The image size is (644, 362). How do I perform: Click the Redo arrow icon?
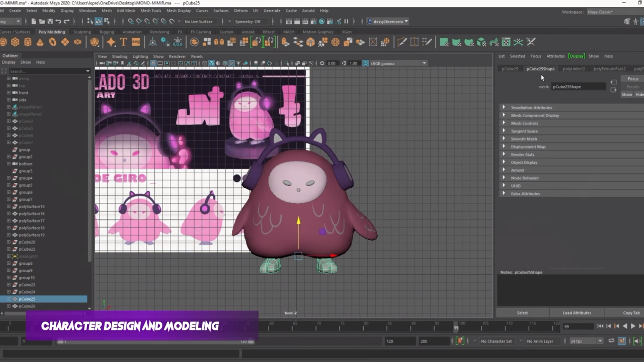(x=66, y=21)
